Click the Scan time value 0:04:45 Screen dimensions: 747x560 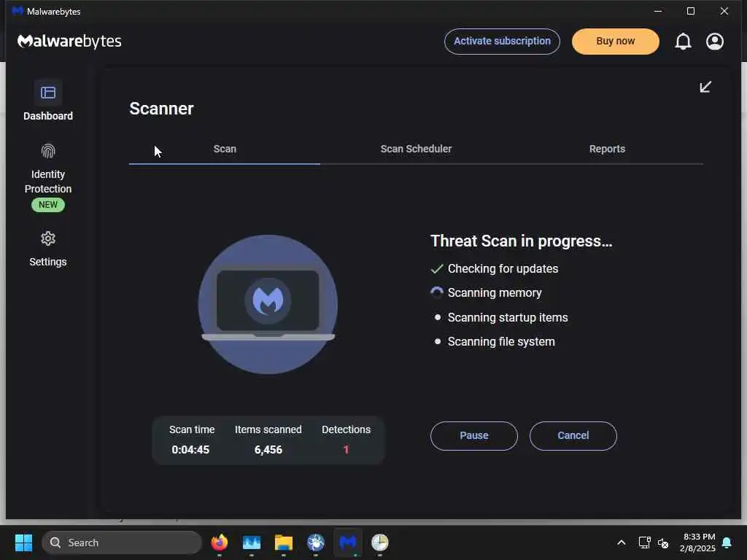[190, 449]
